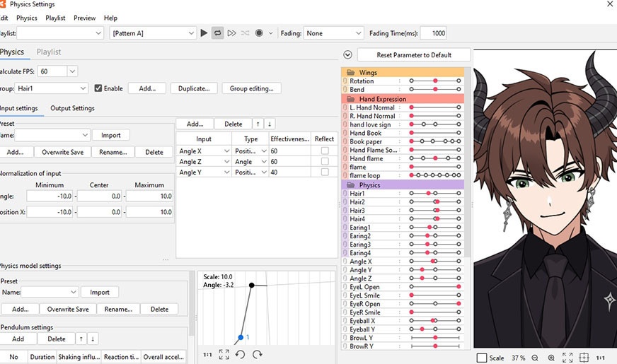Open physics model preset Name dropdown
The width and height of the screenshot is (617, 364).
(x=50, y=292)
